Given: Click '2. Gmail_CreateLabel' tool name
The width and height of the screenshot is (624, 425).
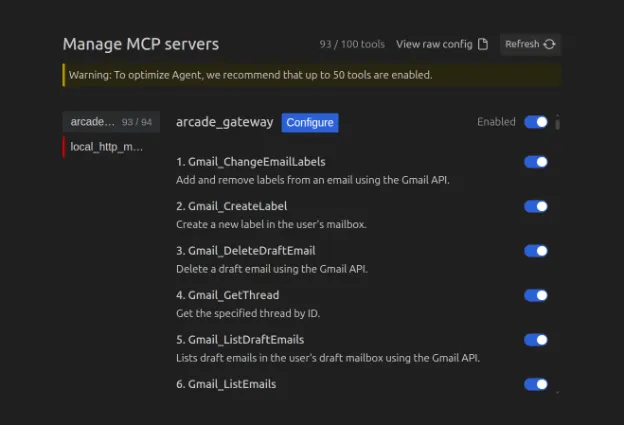Looking at the screenshot, I should coord(232,206).
